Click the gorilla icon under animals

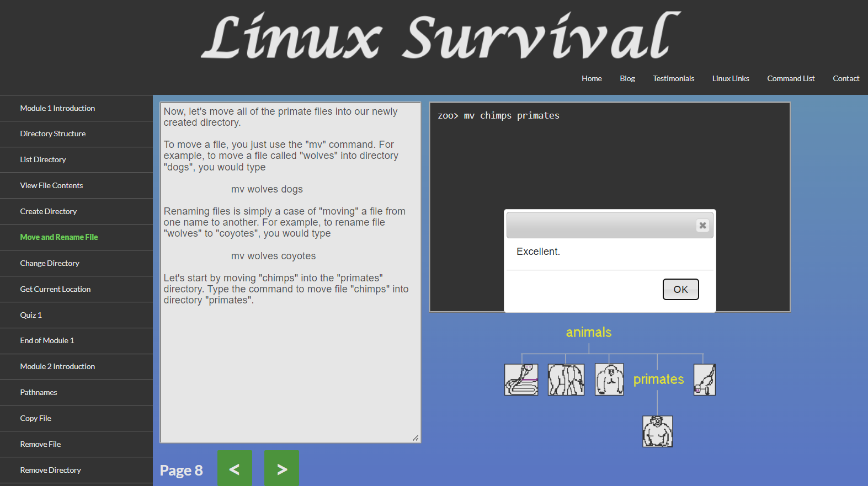(x=609, y=380)
